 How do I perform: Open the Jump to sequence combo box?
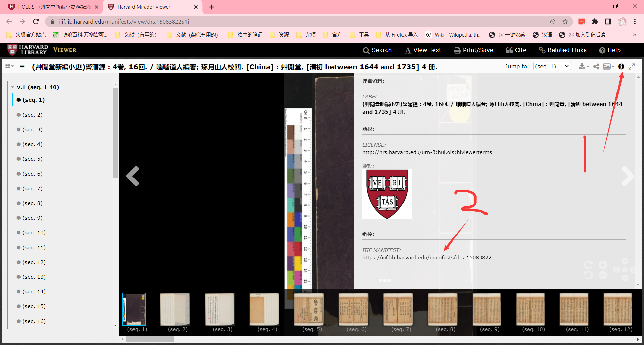[x=552, y=66]
